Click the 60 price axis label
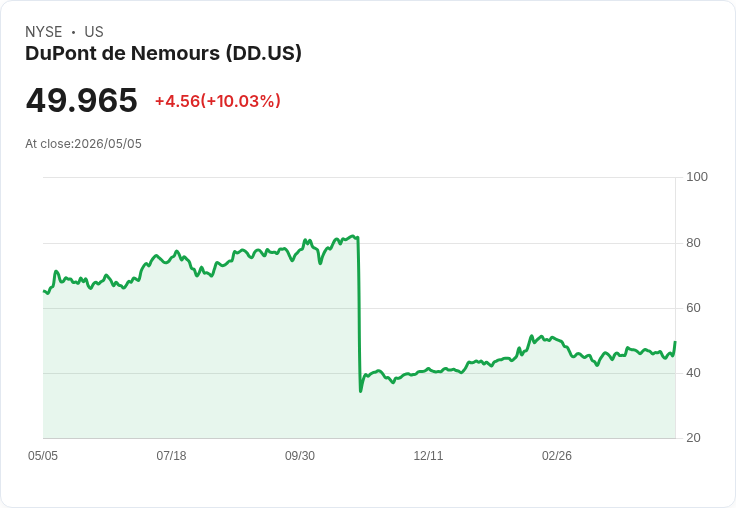The height and width of the screenshot is (508, 736). [693, 308]
